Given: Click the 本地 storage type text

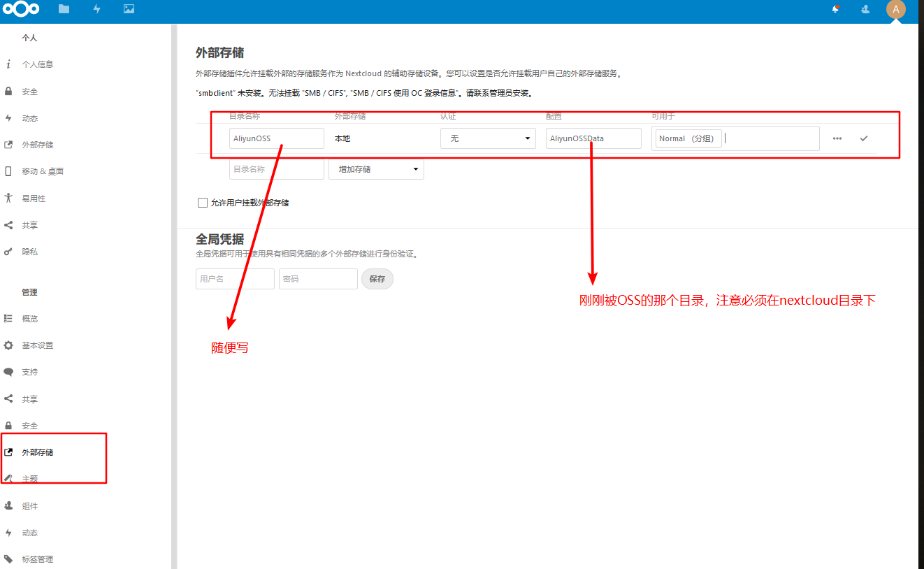Looking at the screenshot, I should point(342,138).
